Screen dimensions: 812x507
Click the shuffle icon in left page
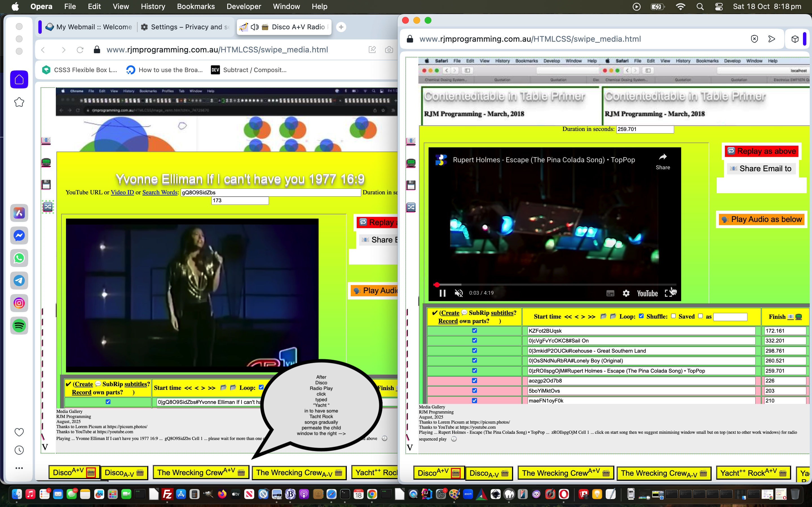(48, 206)
